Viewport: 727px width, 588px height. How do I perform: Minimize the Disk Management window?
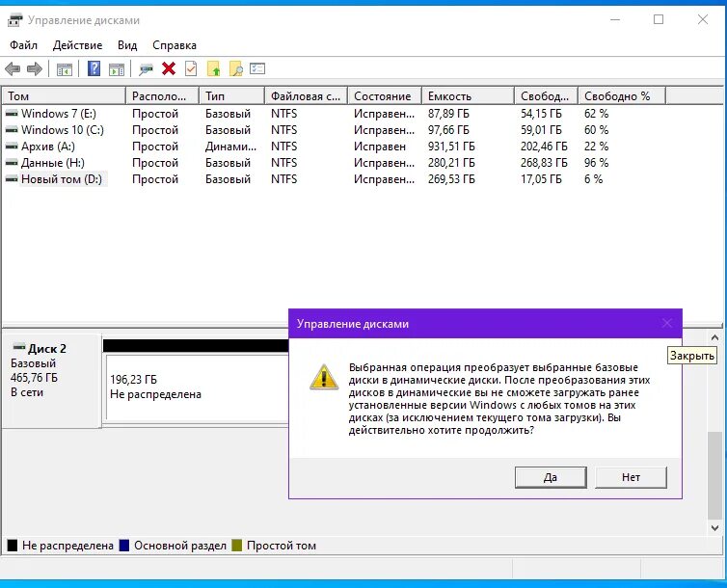(x=615, y=20)
